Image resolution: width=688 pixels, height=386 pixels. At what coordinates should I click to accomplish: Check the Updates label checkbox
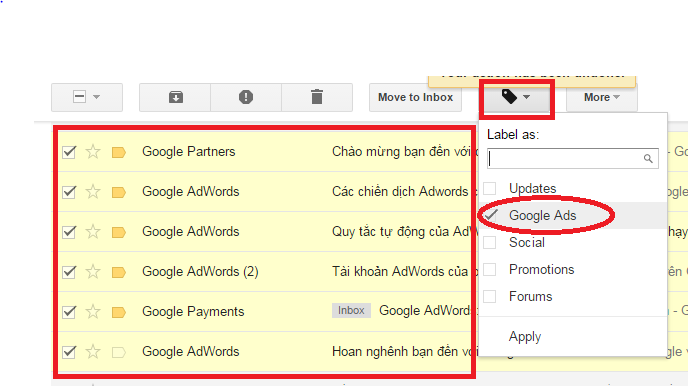tap(490, 189)
